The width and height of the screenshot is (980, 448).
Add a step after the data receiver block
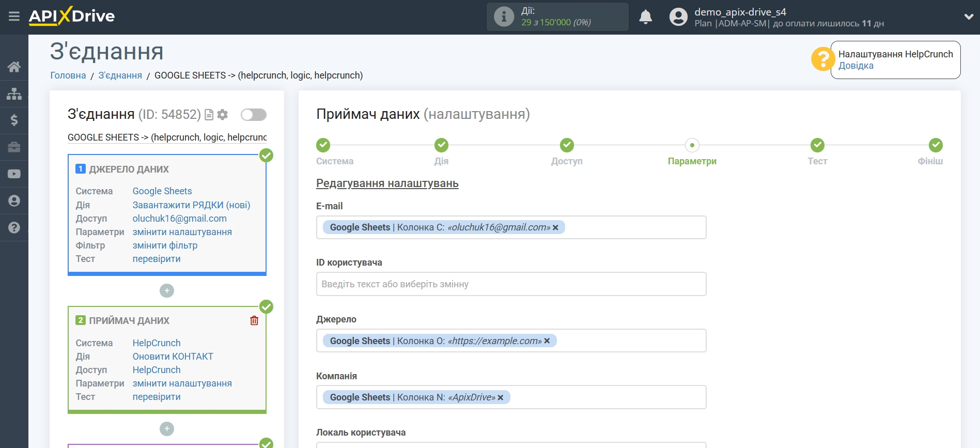167,429
